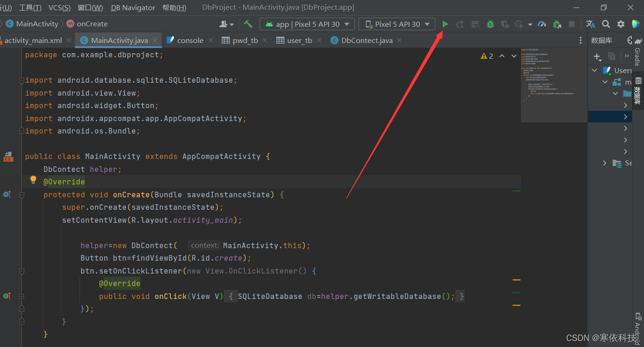Close the MainActivity.java tab

pos(155,40)
